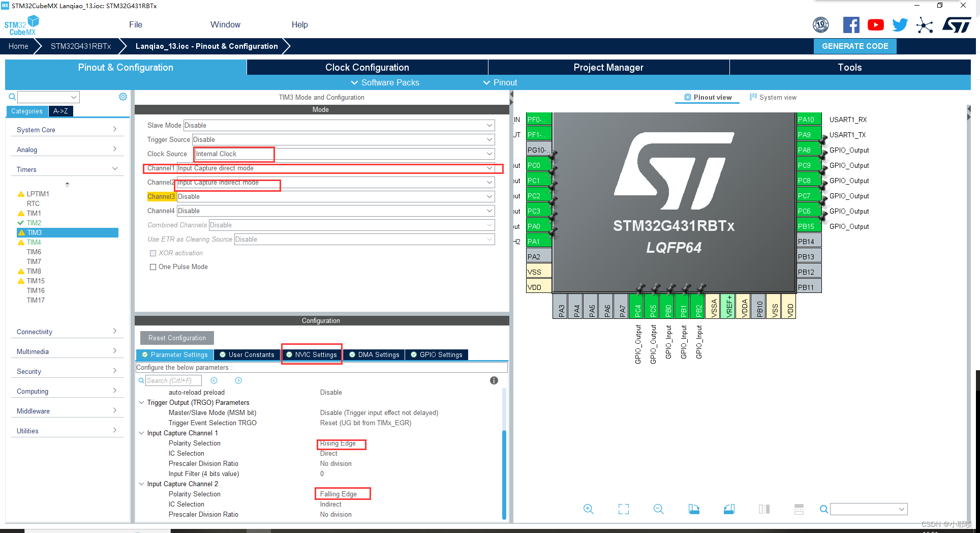Open the Slave Mode dropdown

tap(339, 126)
